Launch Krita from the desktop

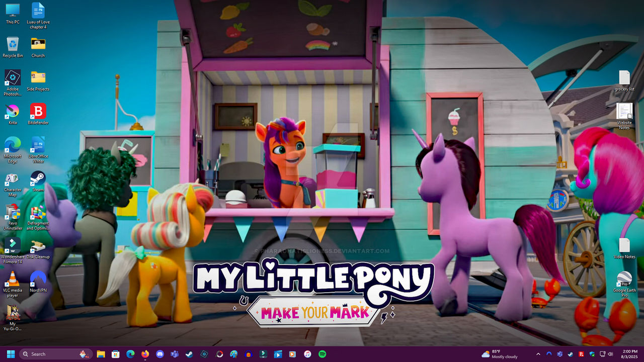pos(13,114)
